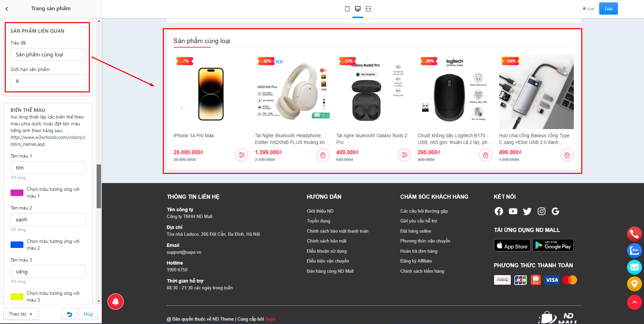Click the Tên màu 3 input field

[48, 271]
